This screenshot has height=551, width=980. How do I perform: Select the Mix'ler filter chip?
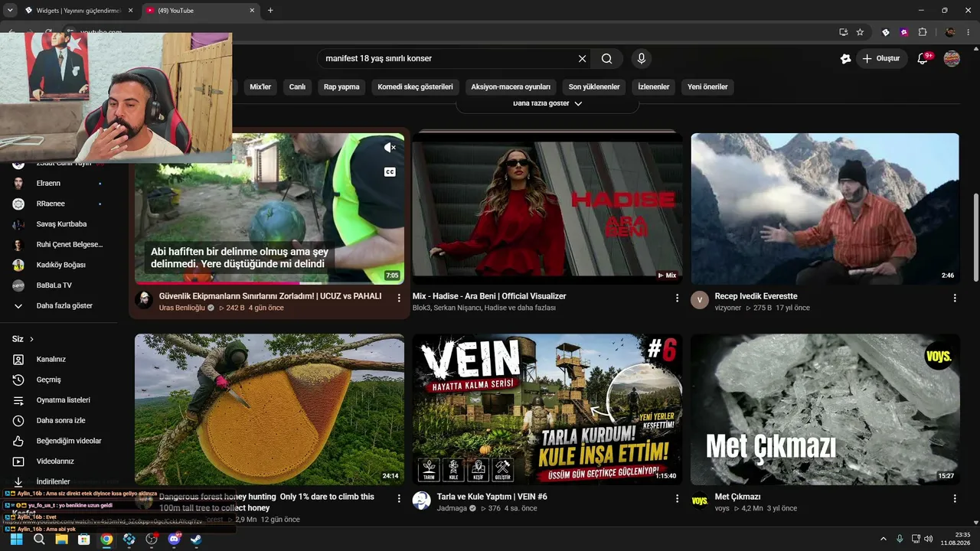[x=260, y=87]
